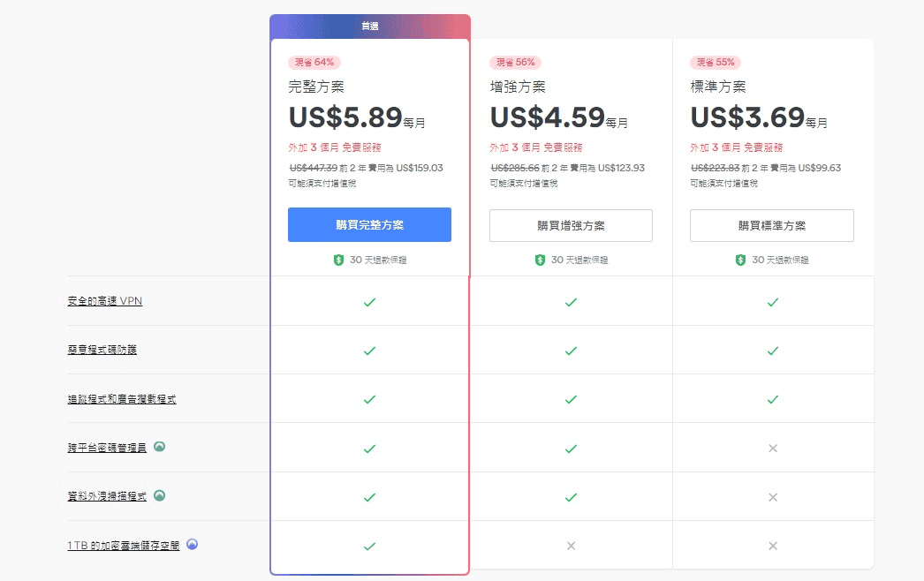Click the 購買標準方案 buy button
Screen dimensions: 924x581
pyautogui.click(x=772, y=225)
